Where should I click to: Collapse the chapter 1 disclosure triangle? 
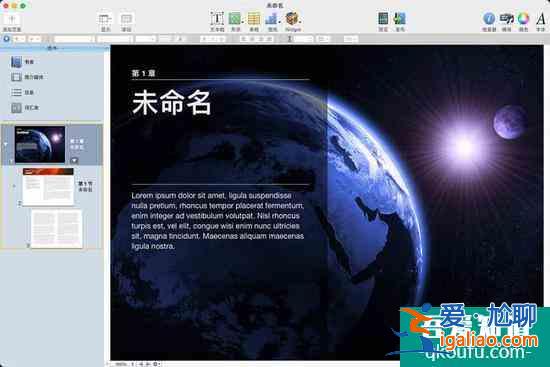coord(5,144)
